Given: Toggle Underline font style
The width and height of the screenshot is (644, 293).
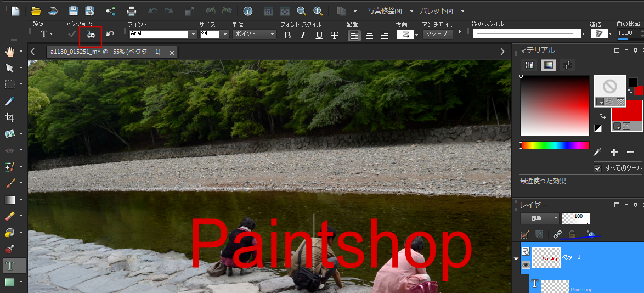Looking at the screenshot, I should point(319,35).
